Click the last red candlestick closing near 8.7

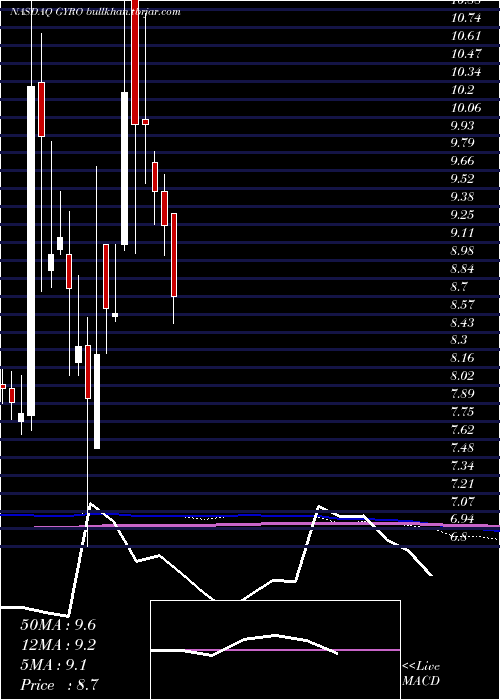pos(174,254)
